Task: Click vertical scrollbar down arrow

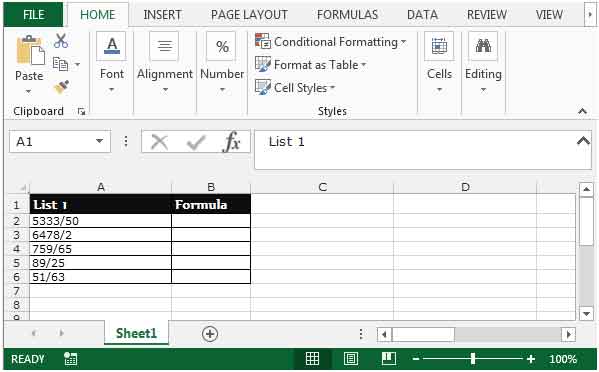Action: point(586,314)
